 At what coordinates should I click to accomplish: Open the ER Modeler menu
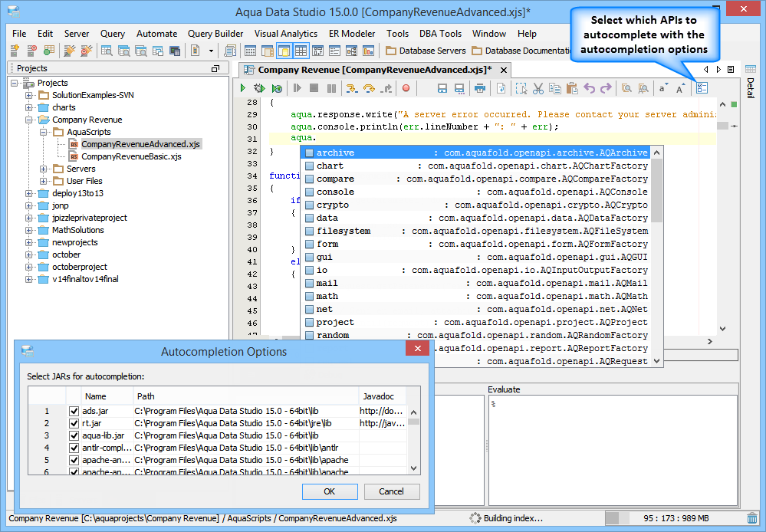[x=352, y=34]
